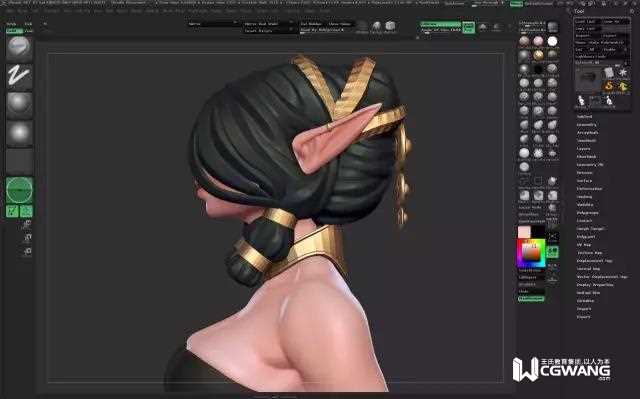The height and width of the screenshot is (399, 640).
Task: Open the alpha thumbnail on left shelf
Action: coord(19,105)
